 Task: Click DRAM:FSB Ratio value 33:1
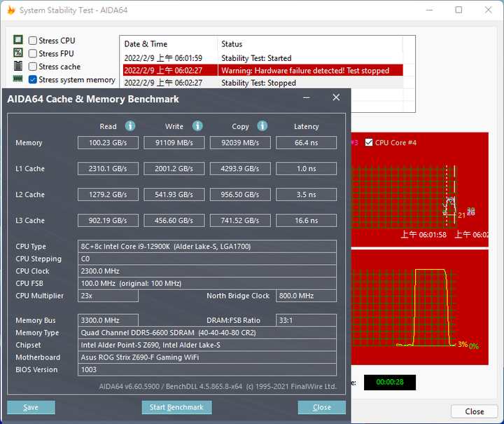(x=306, y=320)
